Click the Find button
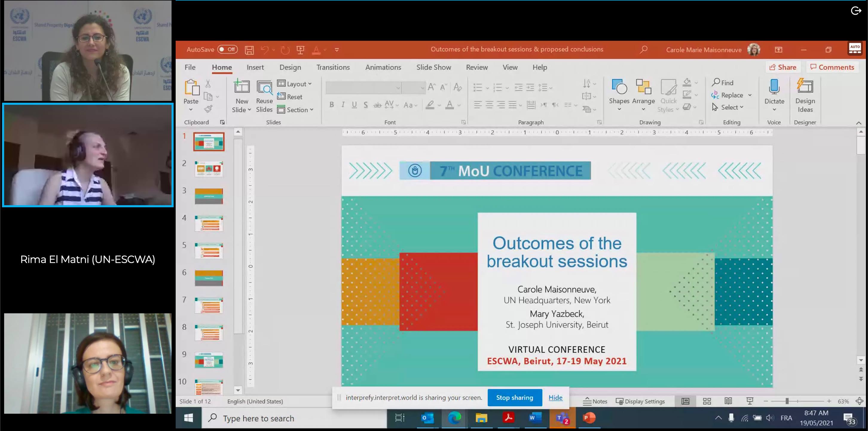This screenshot has height=431, width=868. point(722,82)
